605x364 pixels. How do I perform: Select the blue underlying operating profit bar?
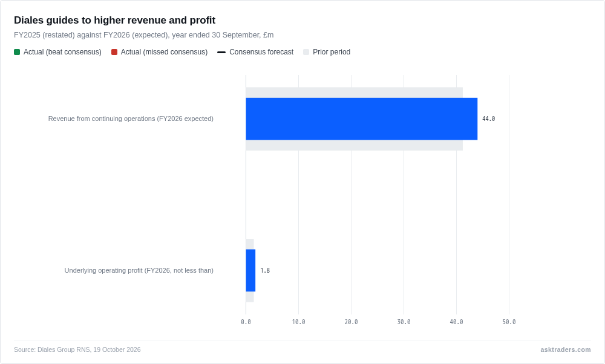pyautogui.click(x=250, y=270)
